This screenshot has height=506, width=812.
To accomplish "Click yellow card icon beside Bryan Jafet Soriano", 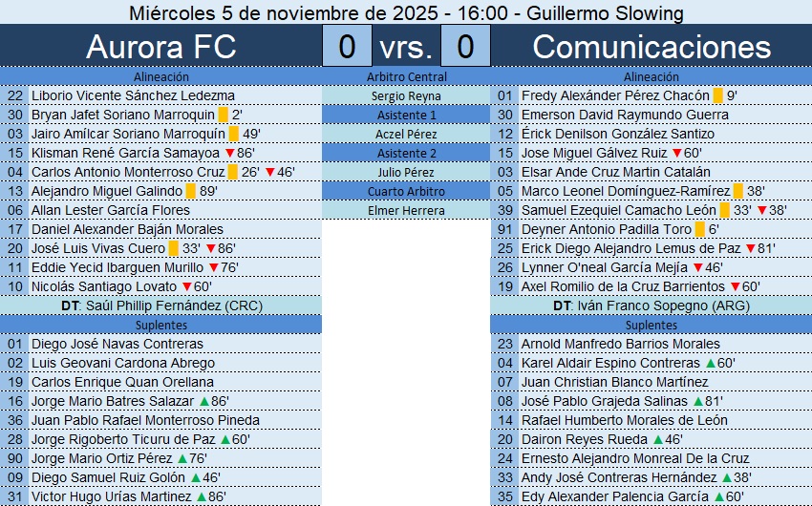I will pos(223,115).
